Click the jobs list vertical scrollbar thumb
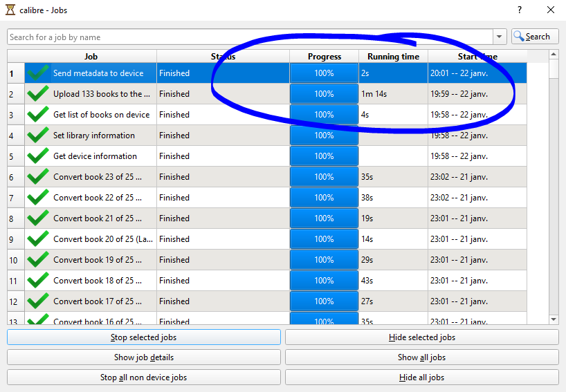This screenshot has height=392, width=566. coord(554,68)
